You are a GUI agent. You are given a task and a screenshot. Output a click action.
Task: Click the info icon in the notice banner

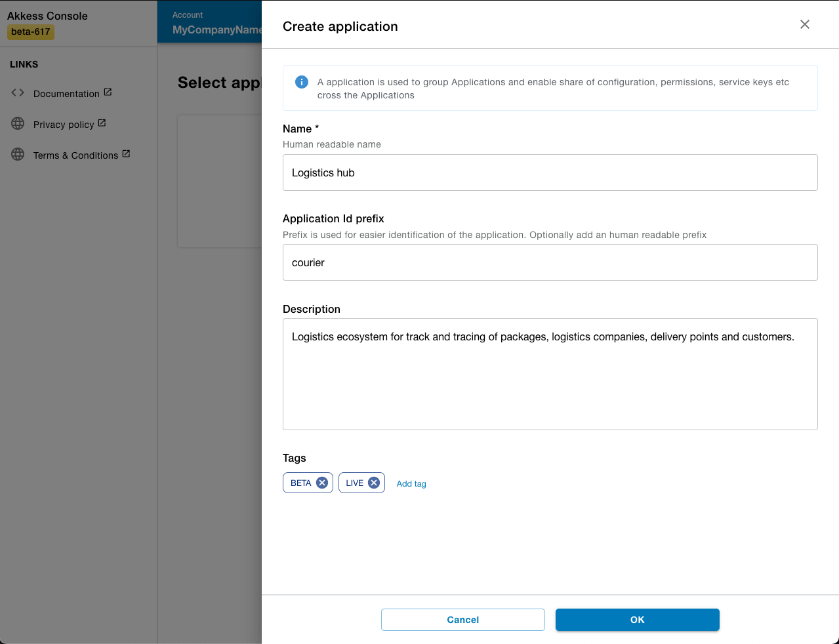tap(301, 82)
